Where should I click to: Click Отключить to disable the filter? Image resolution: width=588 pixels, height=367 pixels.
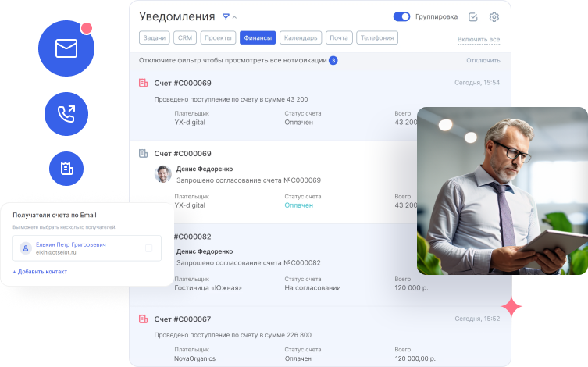click(483, 60)
